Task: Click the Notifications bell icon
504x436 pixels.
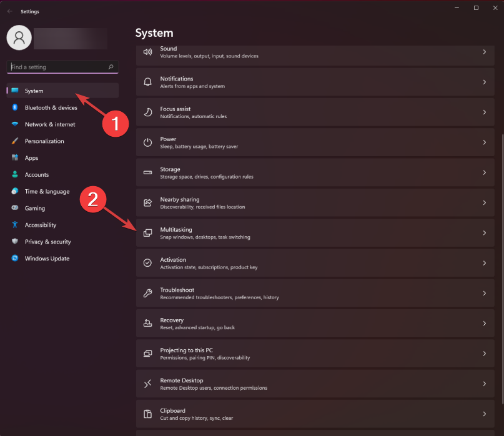Action: [x=147, y=82]
